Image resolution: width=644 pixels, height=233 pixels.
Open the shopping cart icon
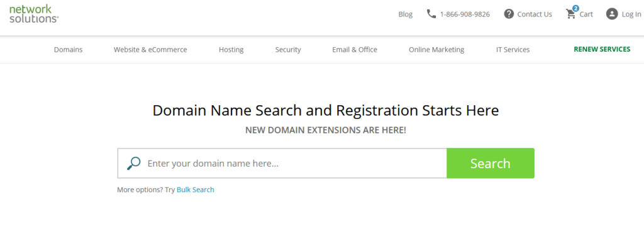click(x=571, y=13)
